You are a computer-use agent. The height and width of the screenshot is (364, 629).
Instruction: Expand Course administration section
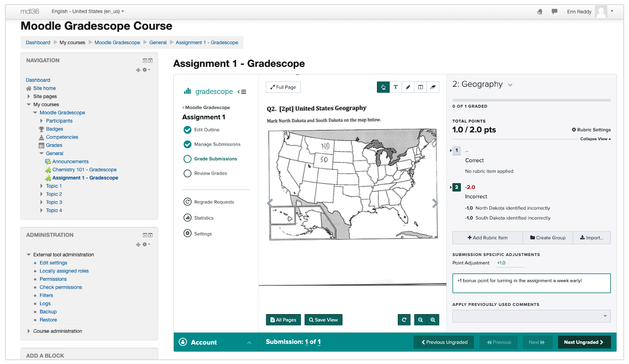(28, 331)
